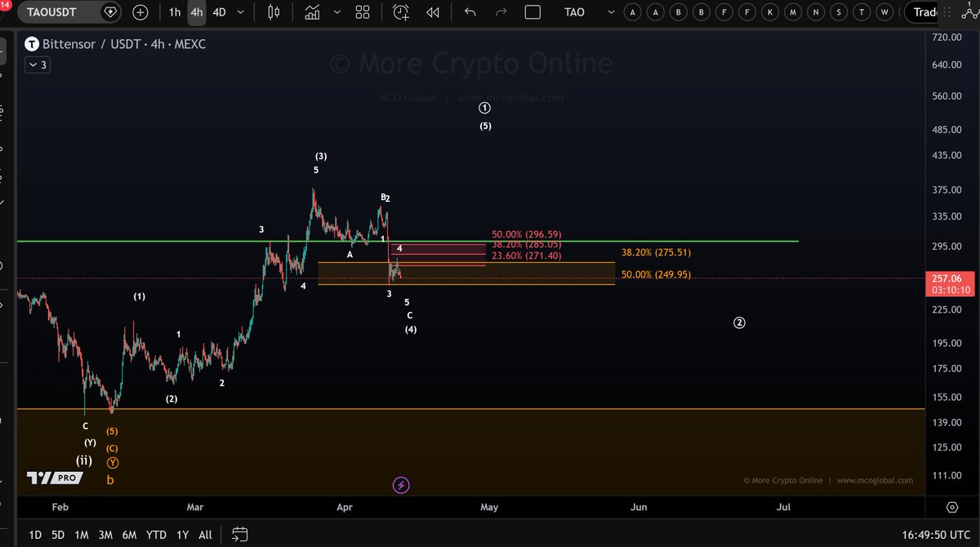
Task: Expand the collapsed indicators legend showing 3
Action: (x=38, y=65)
